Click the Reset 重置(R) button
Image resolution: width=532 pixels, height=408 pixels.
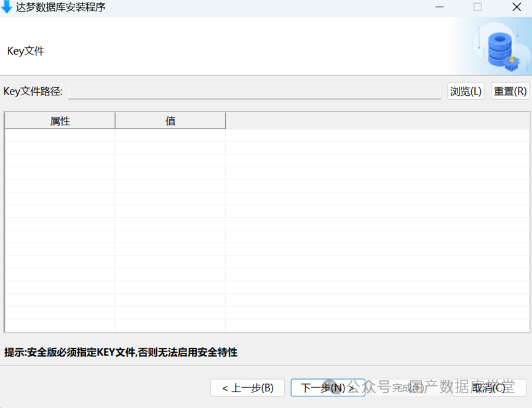pyautogui.click(x=510, y=91)
